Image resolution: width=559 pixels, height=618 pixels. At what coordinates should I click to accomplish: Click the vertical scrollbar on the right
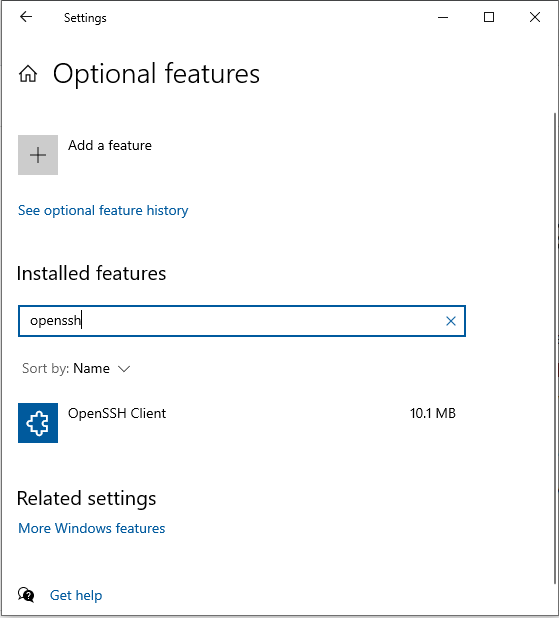tap(555, 348)
